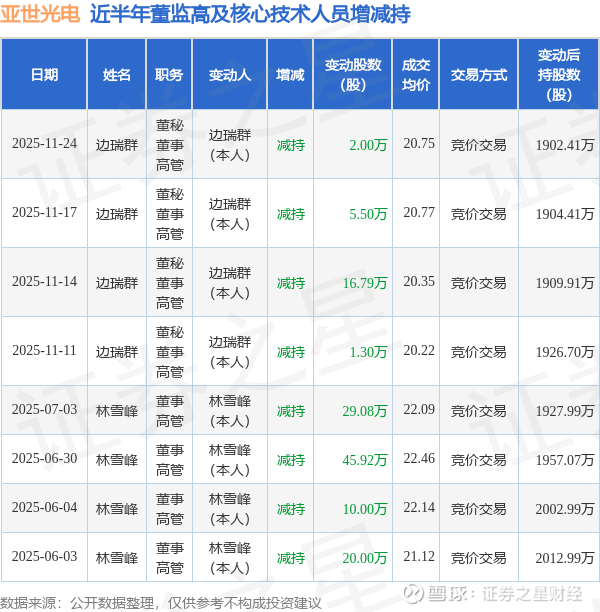Viewport: 600px width, 612px height.
Task: Click the share change value 45.92万
Action: coord(365,460)
